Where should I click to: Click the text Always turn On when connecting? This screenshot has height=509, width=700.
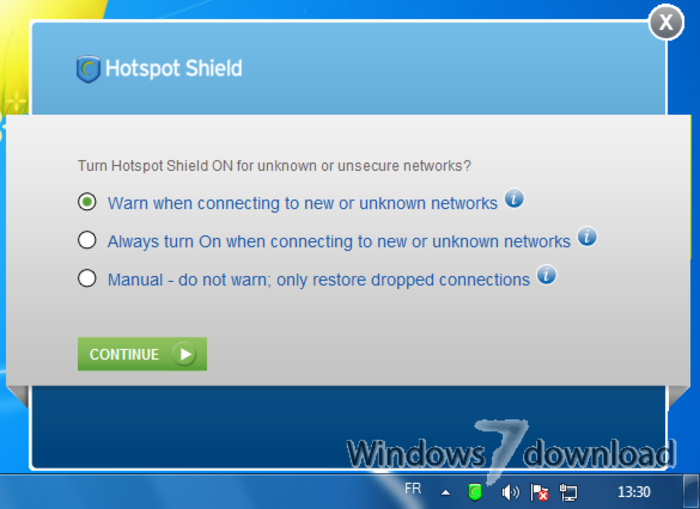pos(339,242)
